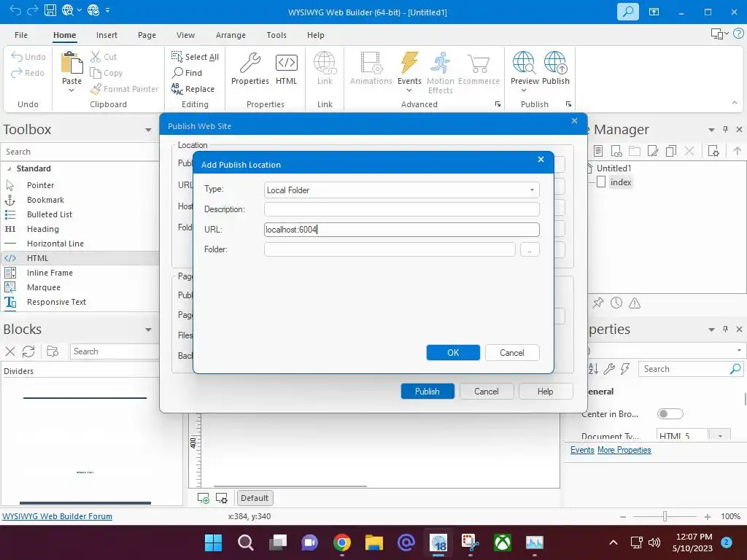Open Chrome from the taskbar
The image size is (747, 560).
pos(342,542)
